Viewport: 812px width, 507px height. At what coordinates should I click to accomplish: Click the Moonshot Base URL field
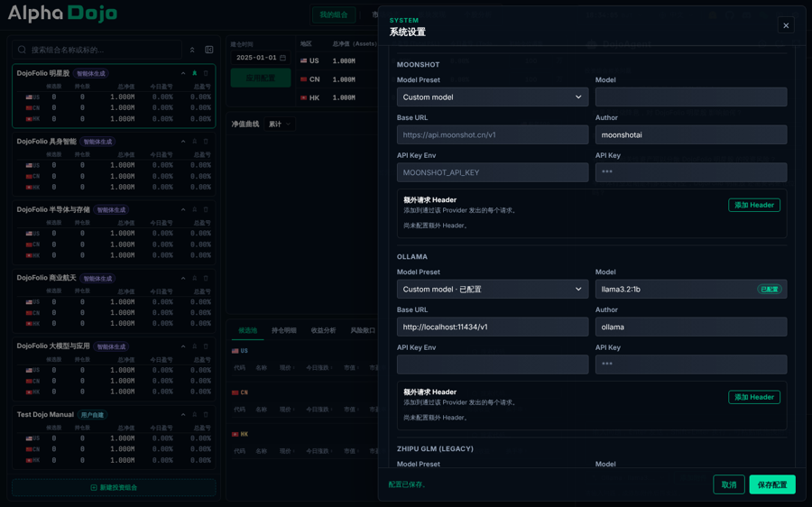pyautogui.click(x=493, y=134)
